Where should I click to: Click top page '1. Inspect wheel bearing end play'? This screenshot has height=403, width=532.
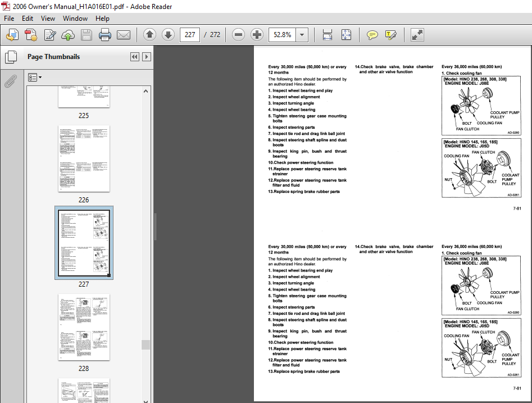pos(300,90)
